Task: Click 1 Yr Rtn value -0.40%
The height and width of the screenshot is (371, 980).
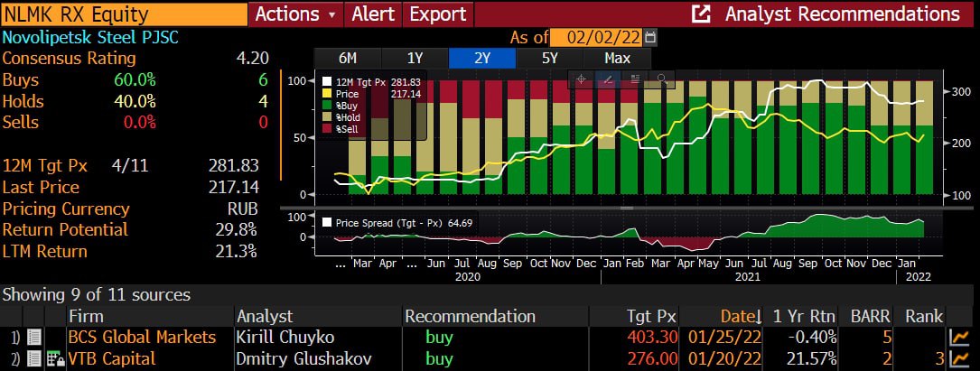Action: (x=810, y=338)
